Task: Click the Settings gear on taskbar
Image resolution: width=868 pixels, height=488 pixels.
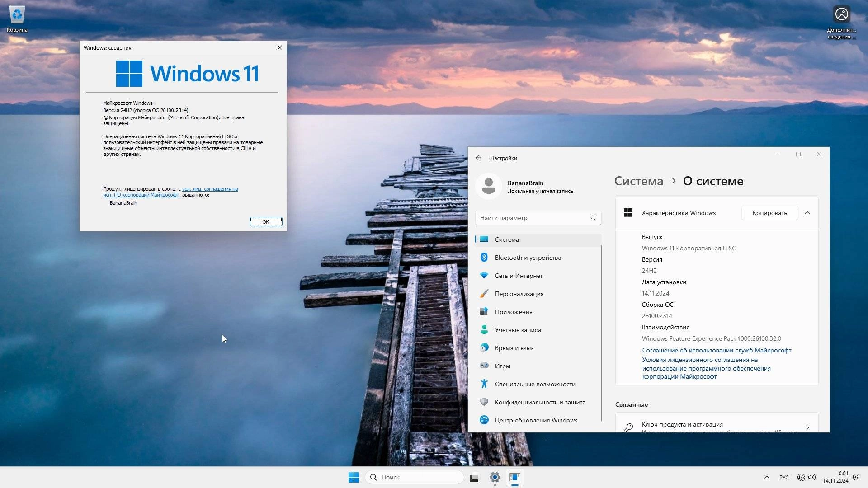Action: coord(495,477)
